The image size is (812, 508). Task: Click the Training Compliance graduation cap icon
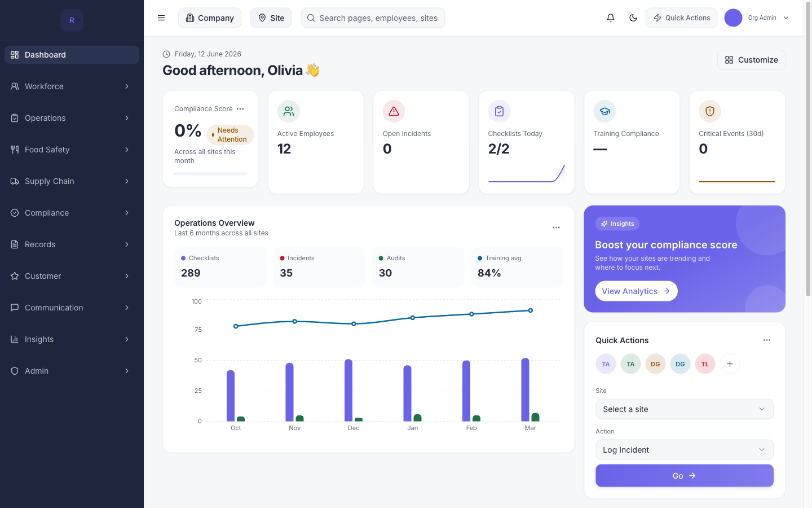click(604, 111)
